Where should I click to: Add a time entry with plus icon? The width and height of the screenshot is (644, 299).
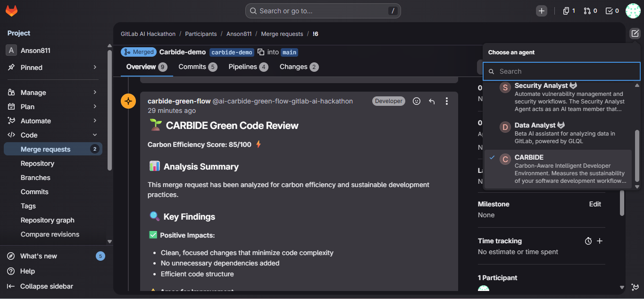point(600,241)
